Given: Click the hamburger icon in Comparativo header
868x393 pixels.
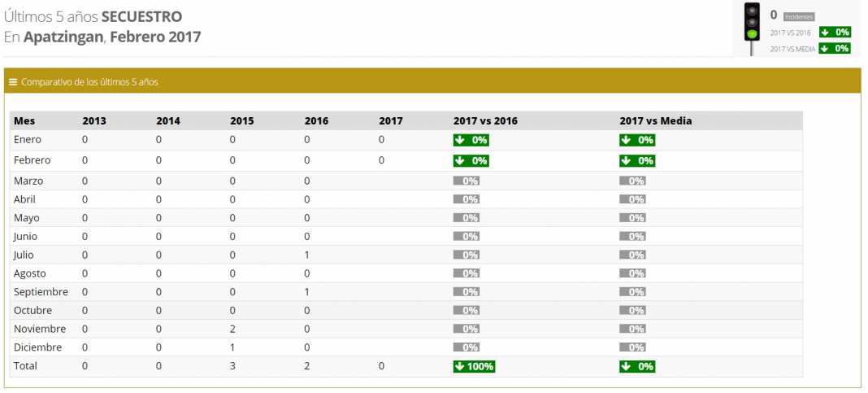Looking at the screenshot, I should [13, 82].
